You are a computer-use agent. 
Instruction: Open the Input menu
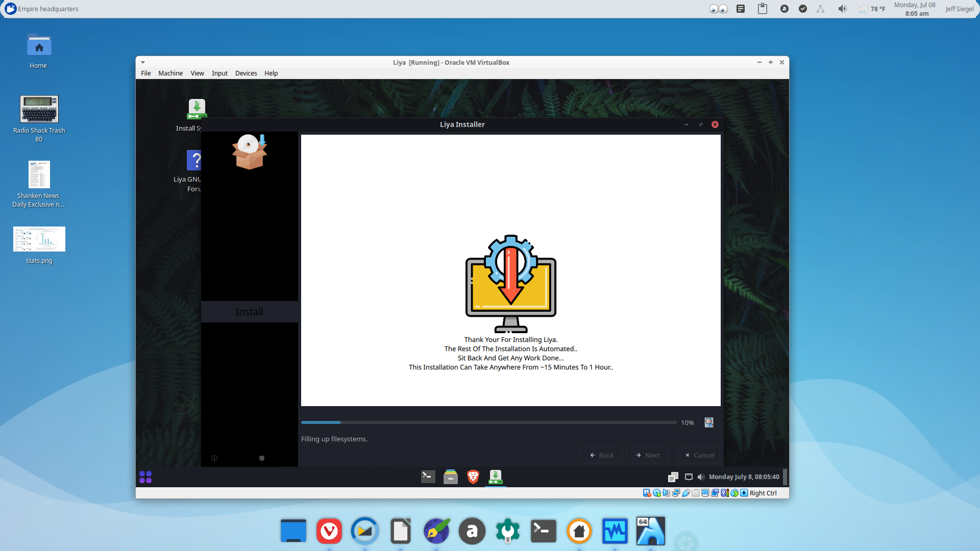pos(220,73)
